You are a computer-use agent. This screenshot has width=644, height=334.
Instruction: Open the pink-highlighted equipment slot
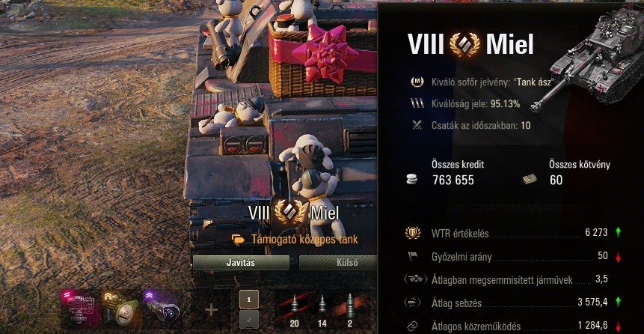point(81,309)
